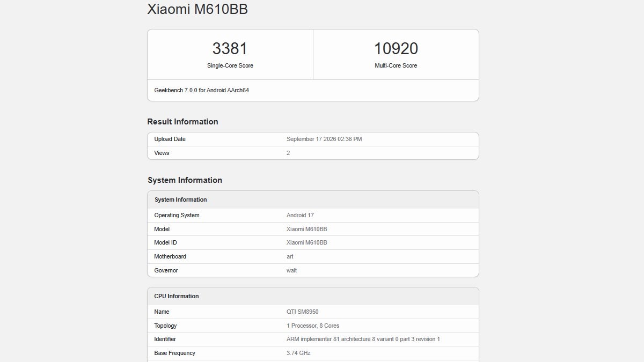
Task: Click the Single-Core Score label
Action: coord(230,65)
